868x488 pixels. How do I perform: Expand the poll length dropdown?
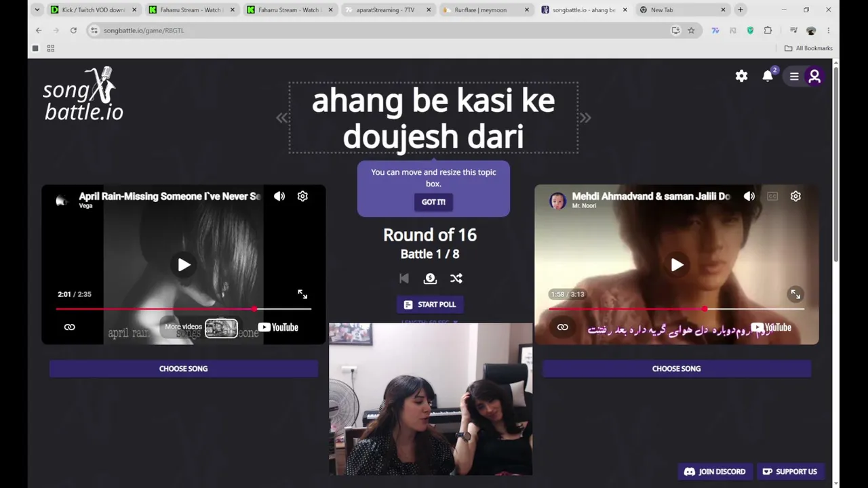[430, 322]
